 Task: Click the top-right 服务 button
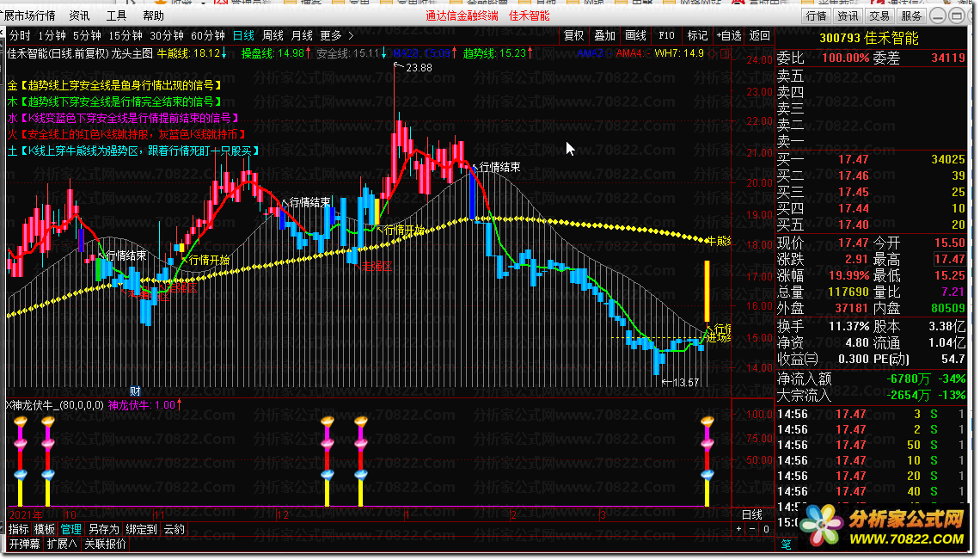point(911,15)
